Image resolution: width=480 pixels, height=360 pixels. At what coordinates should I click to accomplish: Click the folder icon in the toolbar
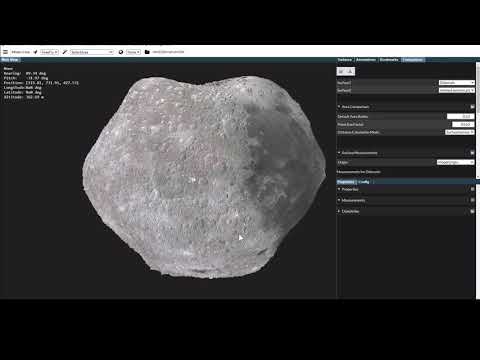pos(147,52)
